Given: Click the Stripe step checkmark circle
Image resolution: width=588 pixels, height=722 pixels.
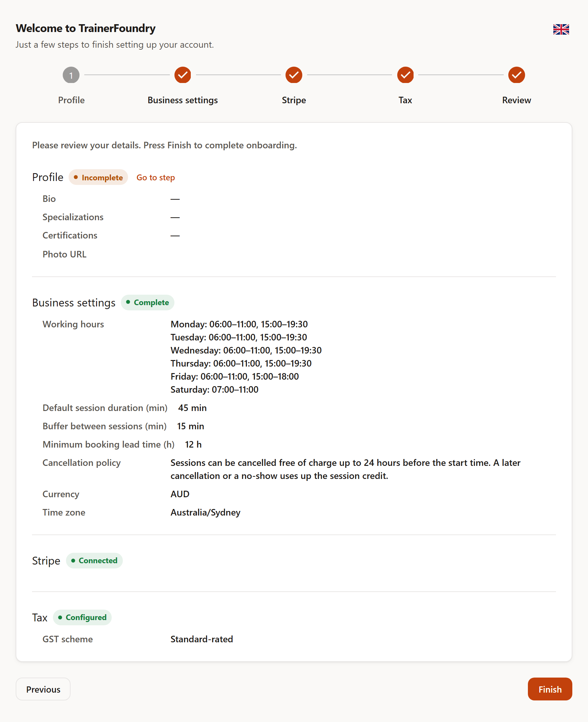Looking at the screenshot, I should [294, 75].
